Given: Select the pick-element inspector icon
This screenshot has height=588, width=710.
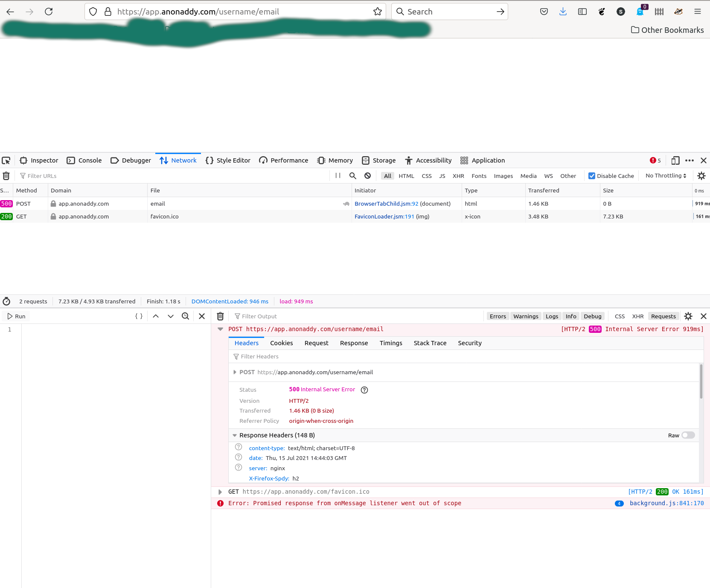Looking at the screenshot, I should pos(6,160).
